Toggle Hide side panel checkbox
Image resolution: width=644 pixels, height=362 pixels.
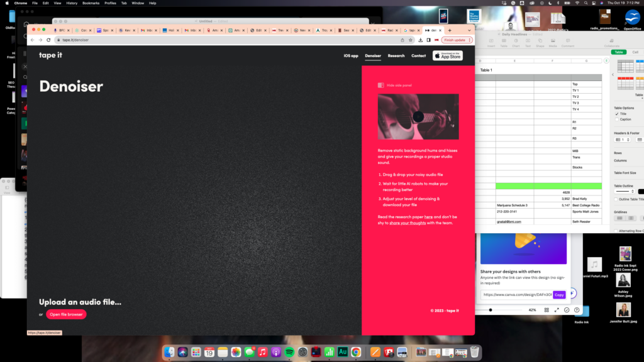click(380, 85)
